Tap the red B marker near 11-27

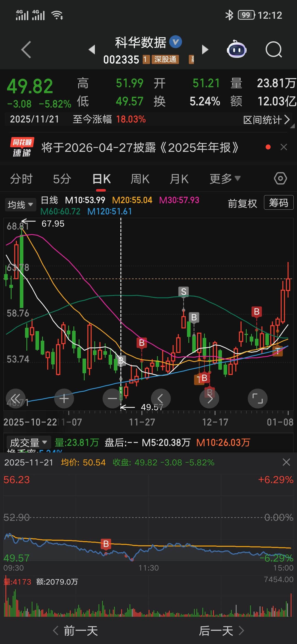point(142,343)
